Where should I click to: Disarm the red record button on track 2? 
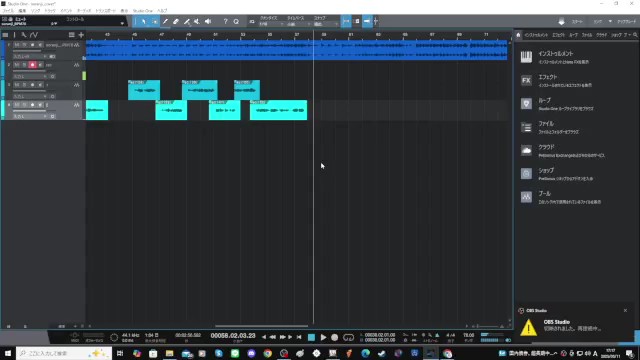[x=32, y=65]
